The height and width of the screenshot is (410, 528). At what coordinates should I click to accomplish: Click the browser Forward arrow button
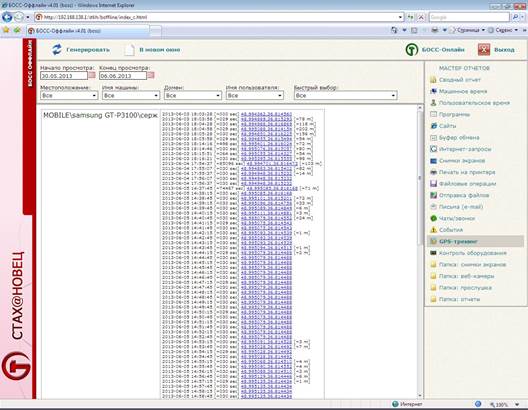click(19, 17)
